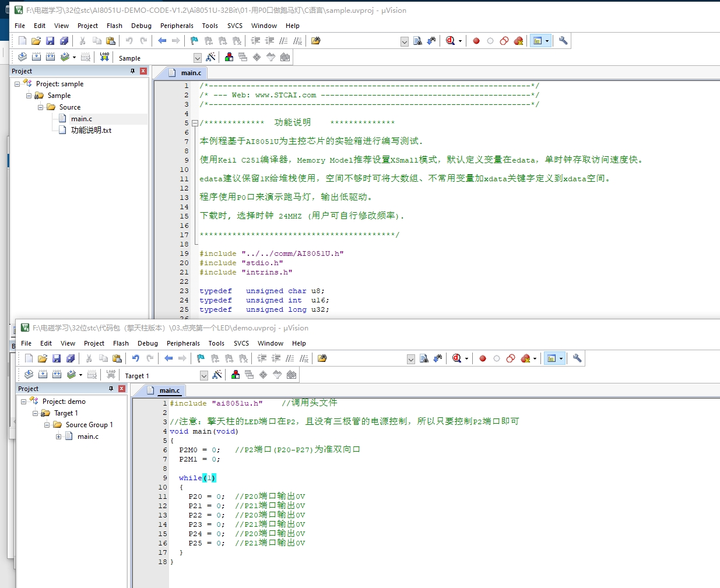The height and width of the screenshot is (588, 720).
Task: Select 功能说明.txt in project tree
Action: tap(91, 131)
